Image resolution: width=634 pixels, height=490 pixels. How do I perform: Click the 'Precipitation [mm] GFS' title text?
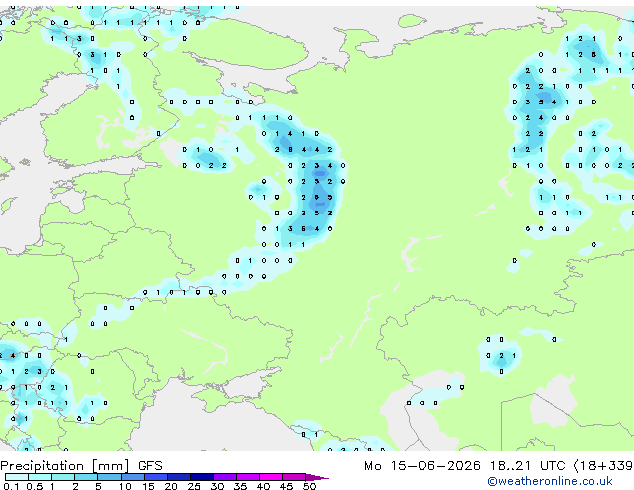(x=81, y=466)
